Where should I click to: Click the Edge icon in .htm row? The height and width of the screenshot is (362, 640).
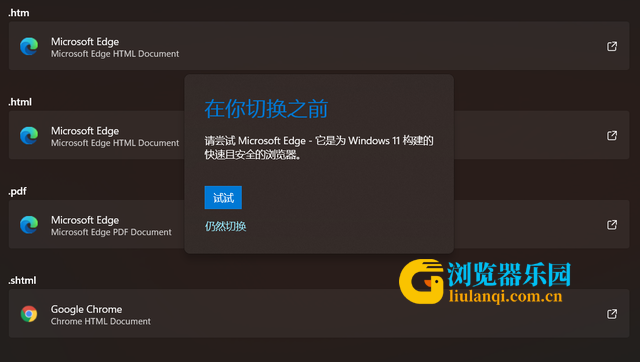(29, 46)
